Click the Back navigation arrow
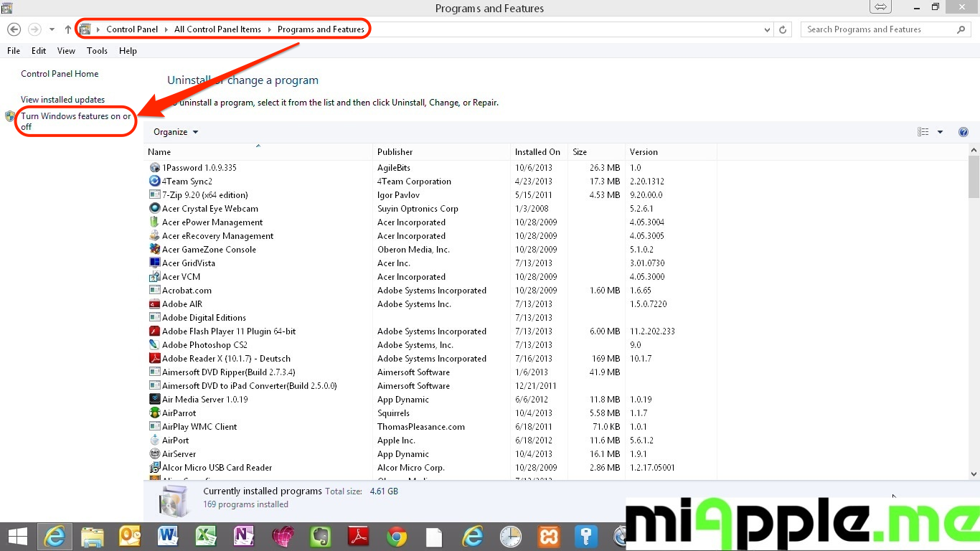 14,29
